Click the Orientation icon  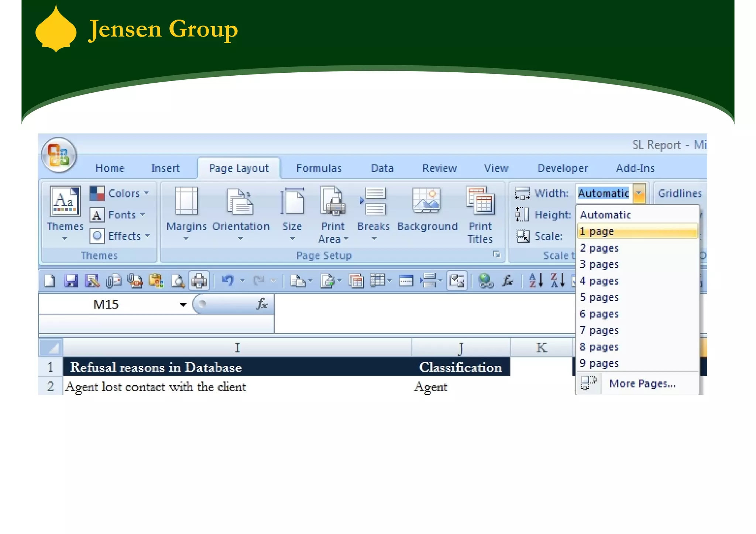[240, 202]
